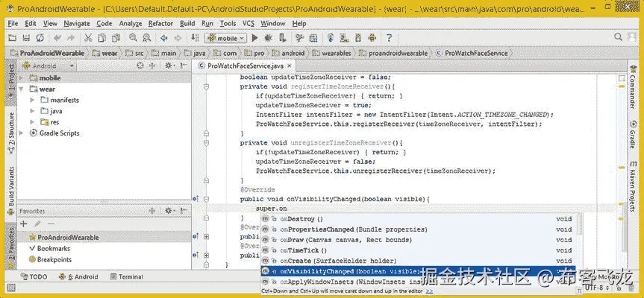644x298 pixels.
Task: Click Scroll from Source icon in Project panel
Action: point(140,66)
